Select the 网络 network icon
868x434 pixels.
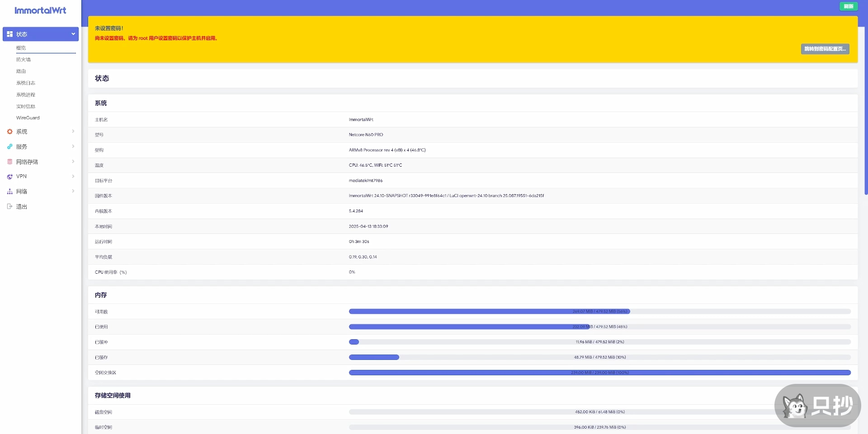tap(9, 191)
